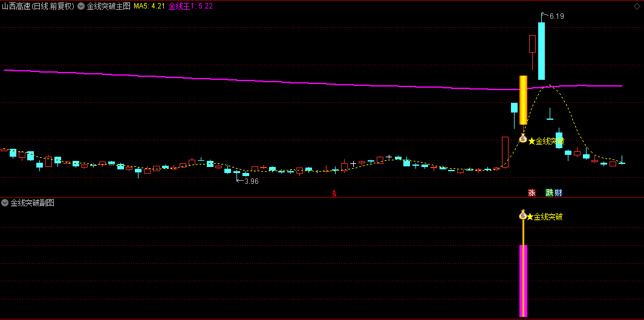Viewport: 644px width, 320px height.
Task: Click the 金线王1: 5.22 value label
Action: (x=190, y=6)
